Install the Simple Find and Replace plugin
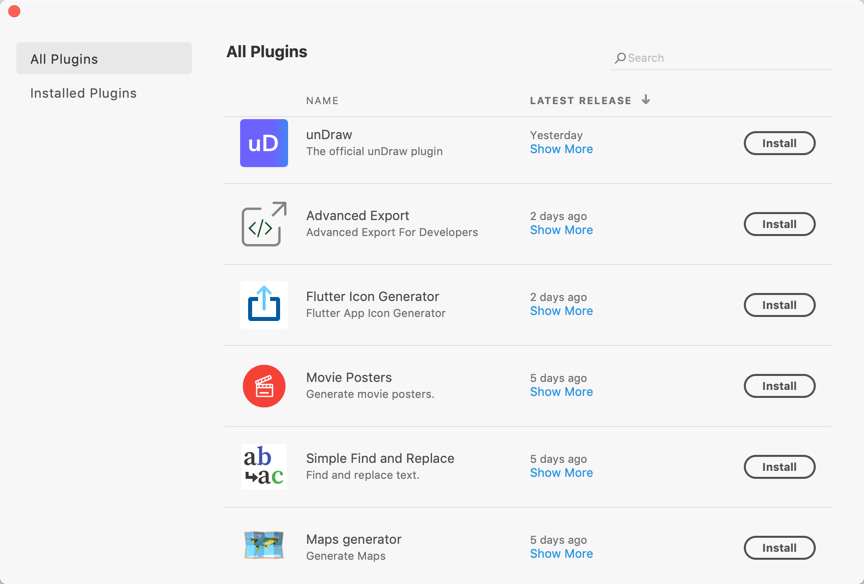Screen dimensions: 864x584 779,467
